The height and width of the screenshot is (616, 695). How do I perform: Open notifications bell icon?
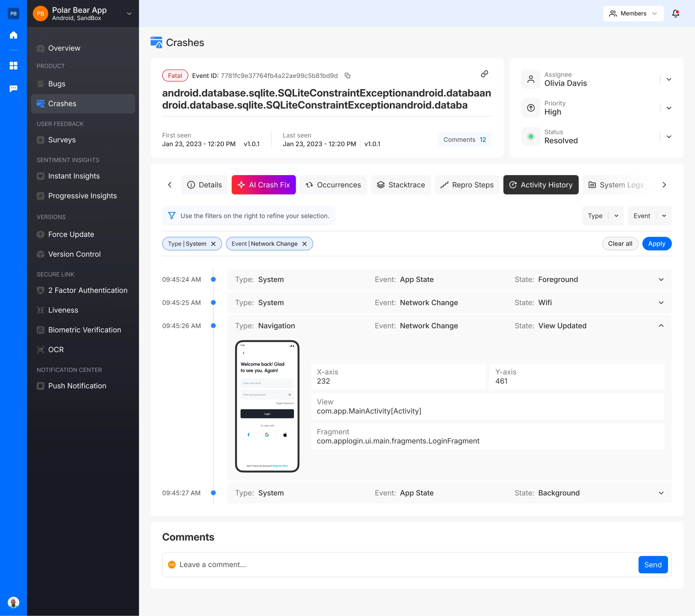(x=676, y=13)
